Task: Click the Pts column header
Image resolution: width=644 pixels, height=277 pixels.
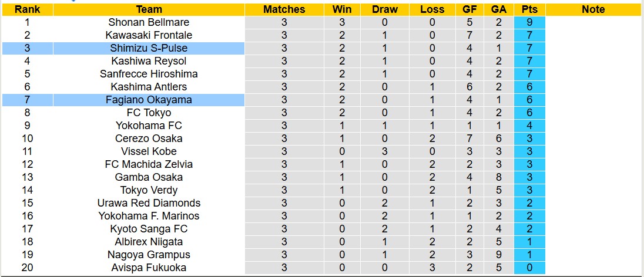Action: tap(529, 9)
